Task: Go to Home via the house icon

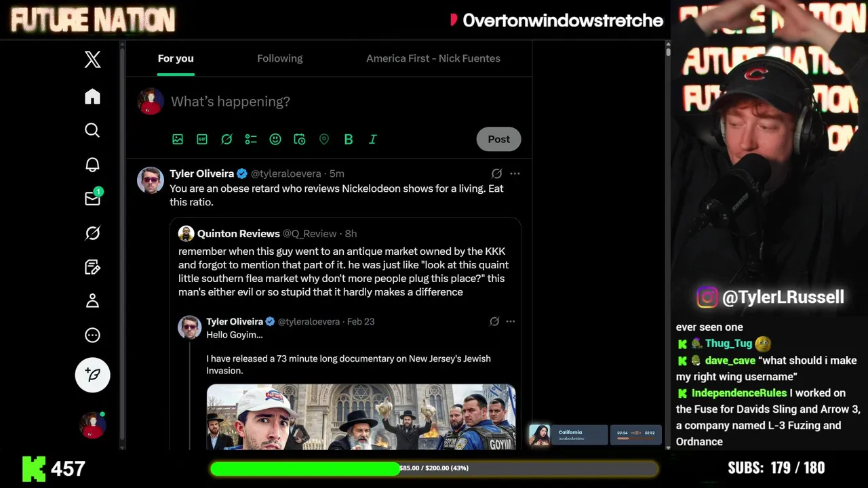Action: point(93,96)
